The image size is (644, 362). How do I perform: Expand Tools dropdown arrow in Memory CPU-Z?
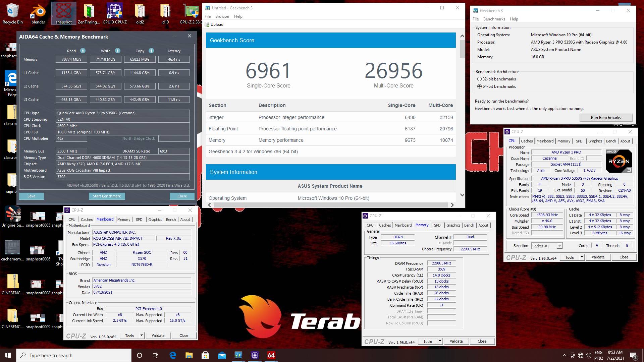440,341
